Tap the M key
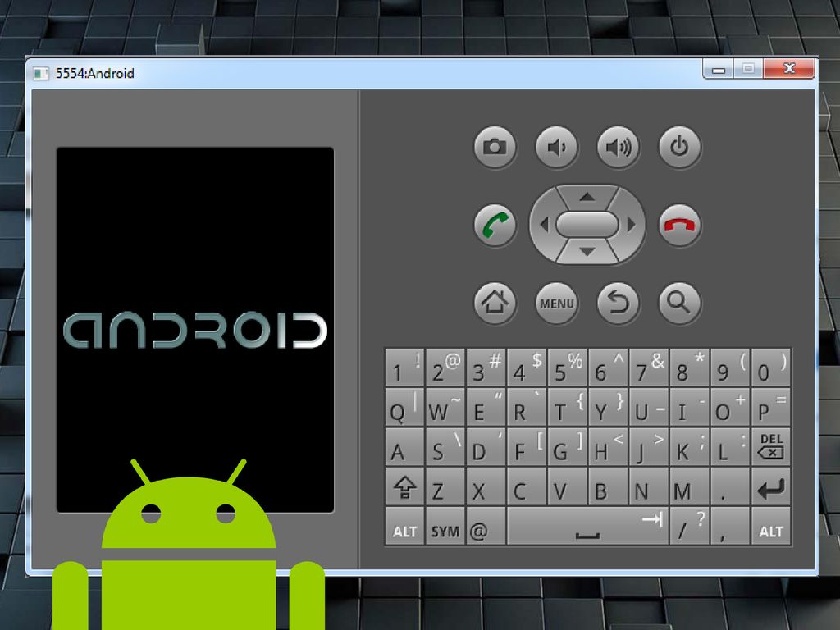Screen dimensions: 840x630 (689, 486)
